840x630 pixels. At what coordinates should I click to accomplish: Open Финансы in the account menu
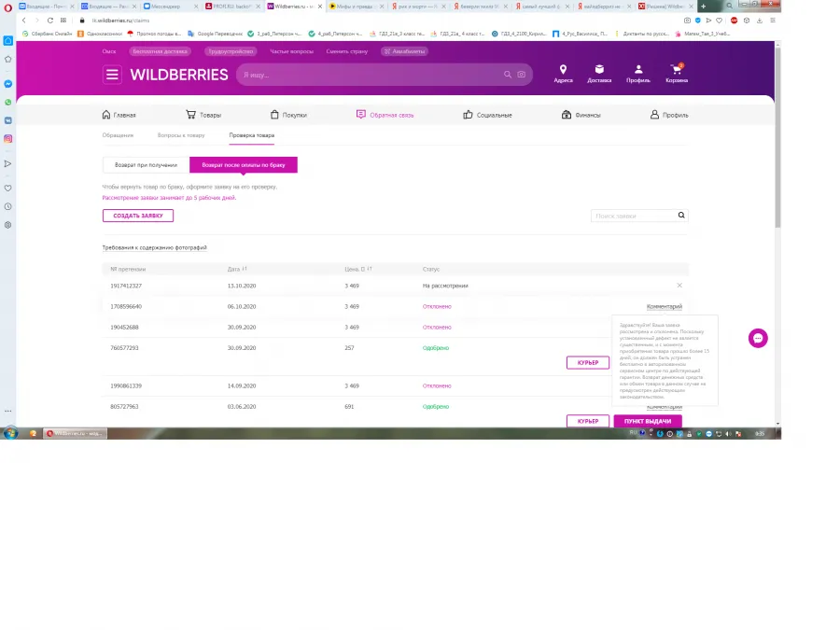click(x=581, y=115)
